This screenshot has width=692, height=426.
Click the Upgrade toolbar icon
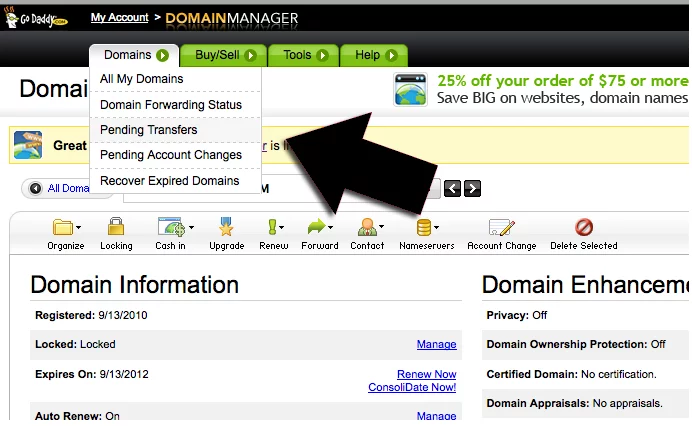coord(226,228)
